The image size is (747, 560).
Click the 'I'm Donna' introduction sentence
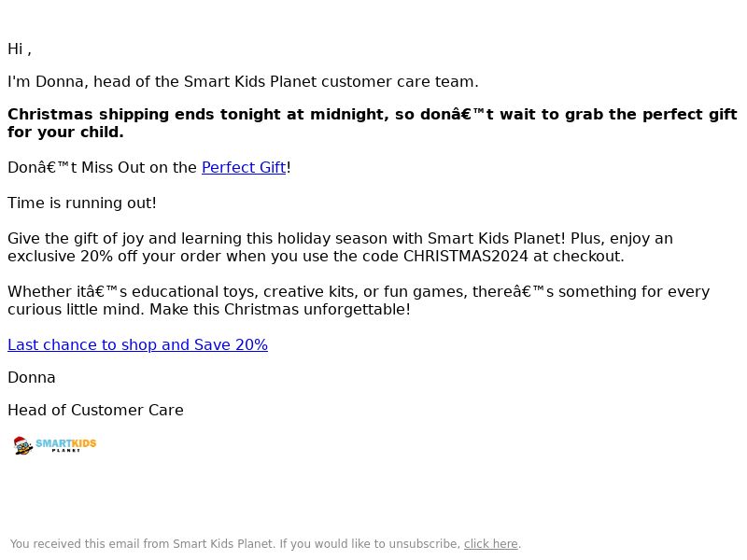(243, 81)
